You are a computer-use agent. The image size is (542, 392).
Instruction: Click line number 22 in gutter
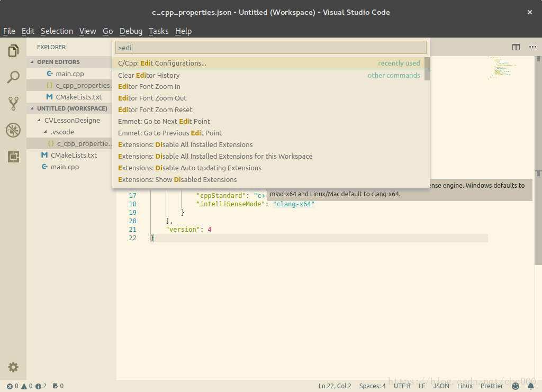(x=133, y=238)
